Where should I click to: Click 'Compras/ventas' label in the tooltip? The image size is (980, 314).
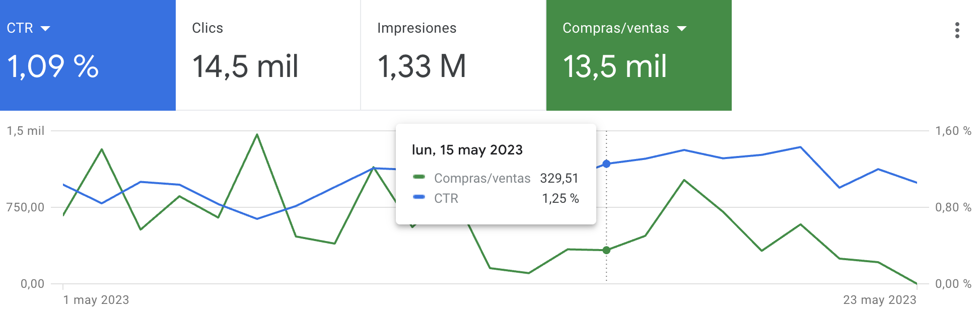click(482, 178)
